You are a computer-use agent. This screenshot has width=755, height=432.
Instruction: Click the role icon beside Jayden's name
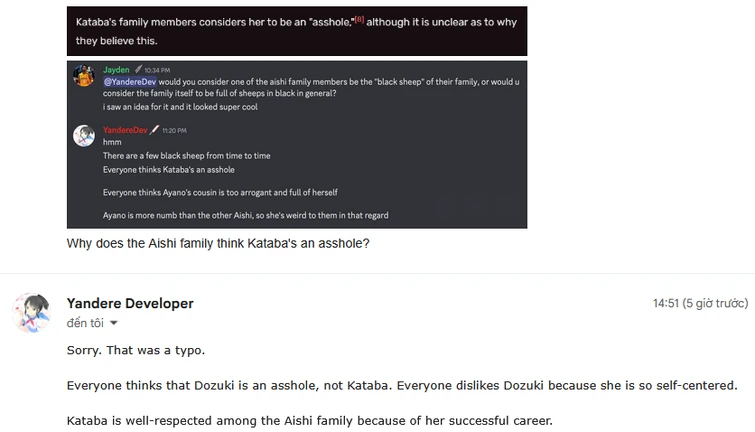(x=137, y=69)
